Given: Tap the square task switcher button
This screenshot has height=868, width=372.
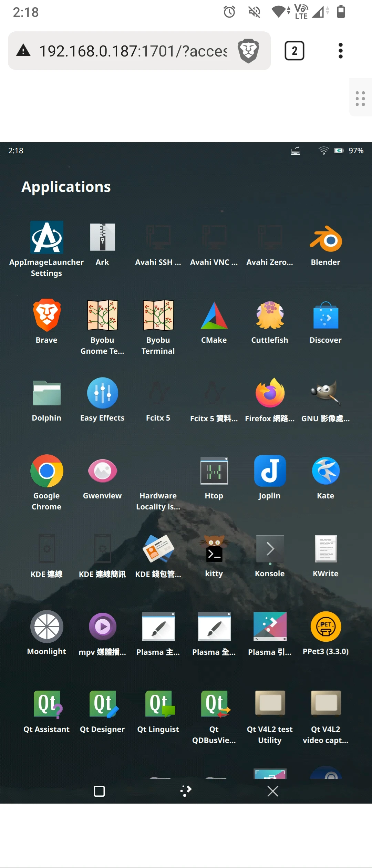Looking at the screenshot, I should (x=99, y=791).
